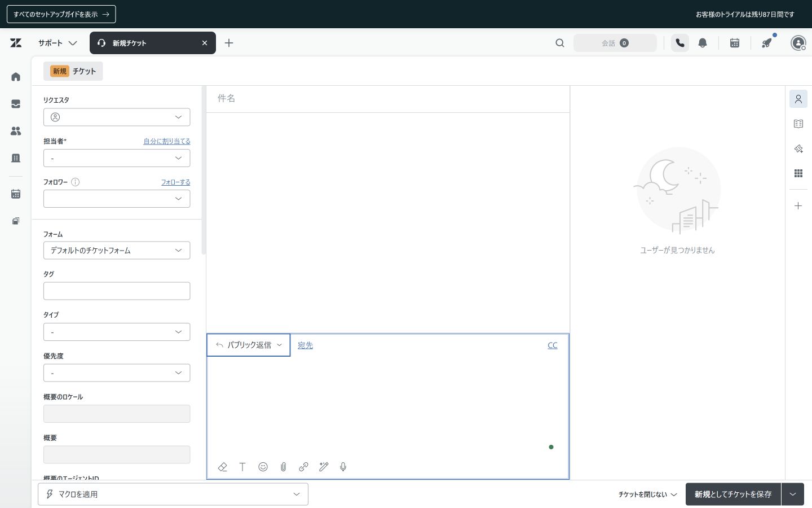Click the 自分に割り当てる link
The image size is (812, 508).
(x=167, y=141)
